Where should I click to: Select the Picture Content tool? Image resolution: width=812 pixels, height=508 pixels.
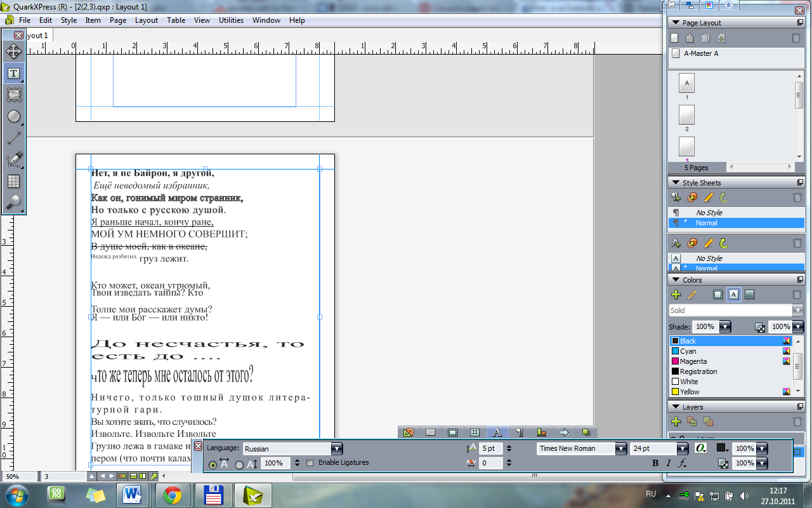(x=13, y=95)
